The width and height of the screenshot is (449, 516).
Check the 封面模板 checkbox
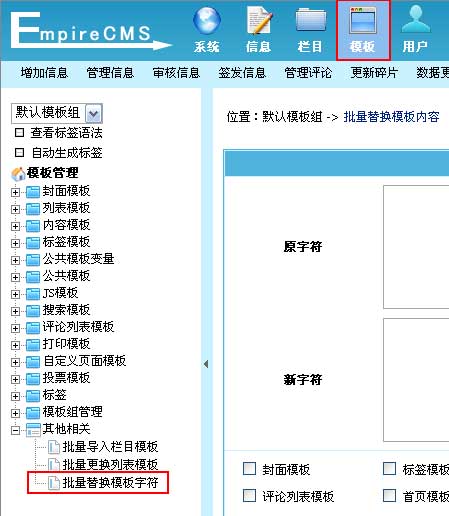(250, 468)
